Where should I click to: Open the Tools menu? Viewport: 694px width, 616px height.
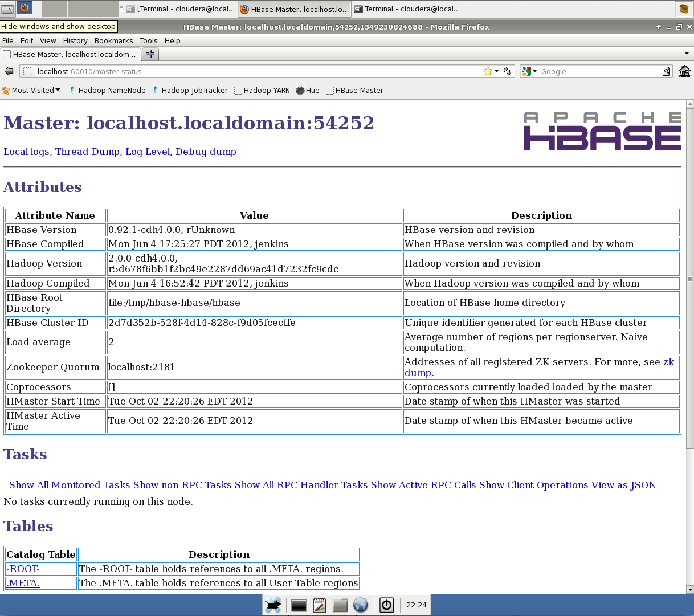tap(149, 40)
